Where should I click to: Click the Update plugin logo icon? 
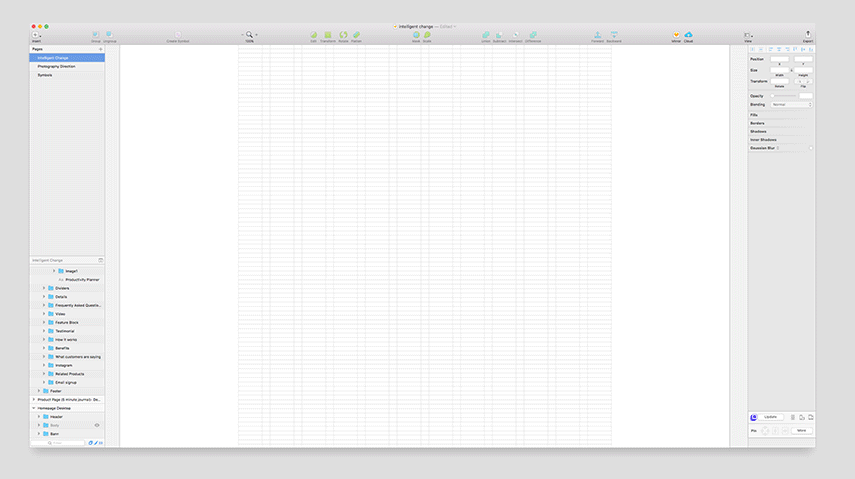click(754, 417)
